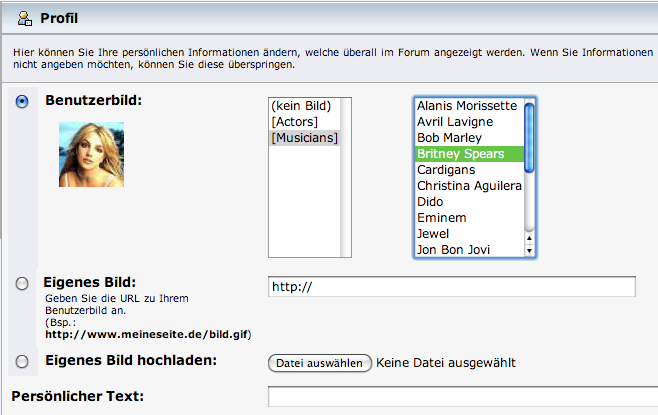Click the Keine Datei ausgewählt label
Screen dimensions: 658x415
[x=446, y=363]
